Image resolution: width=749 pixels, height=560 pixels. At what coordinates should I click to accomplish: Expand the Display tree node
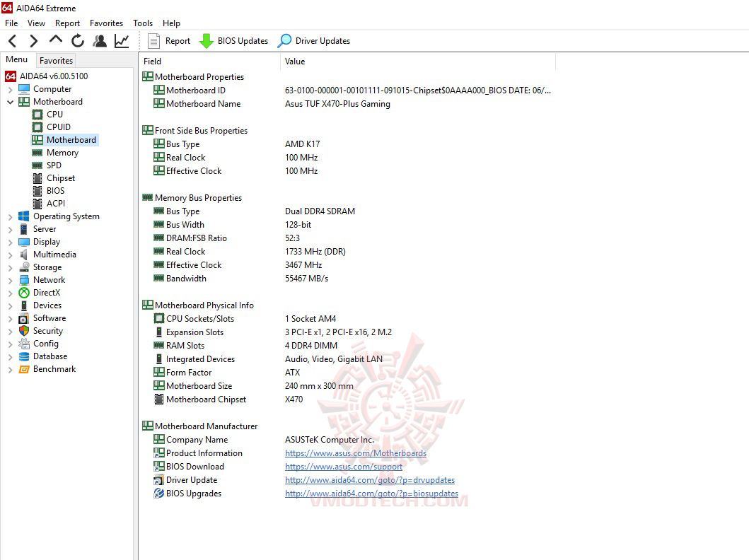pos(10,242)
